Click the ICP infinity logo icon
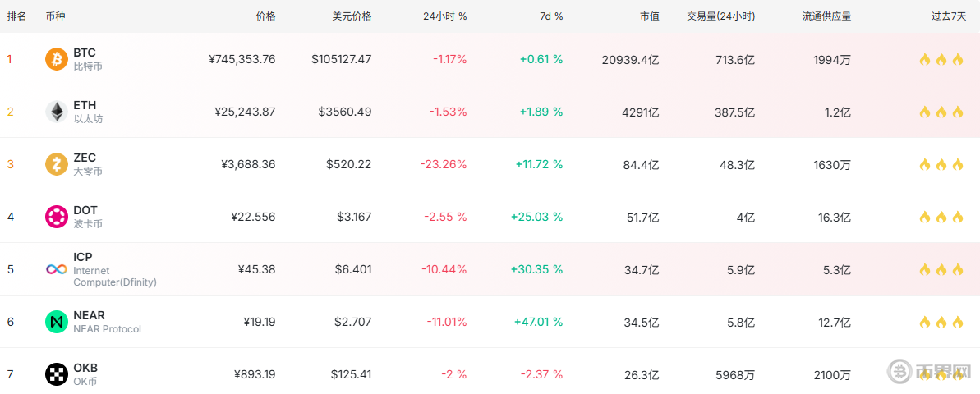The width and height of the screenshot is (980, 394). [x=56, y=269]
